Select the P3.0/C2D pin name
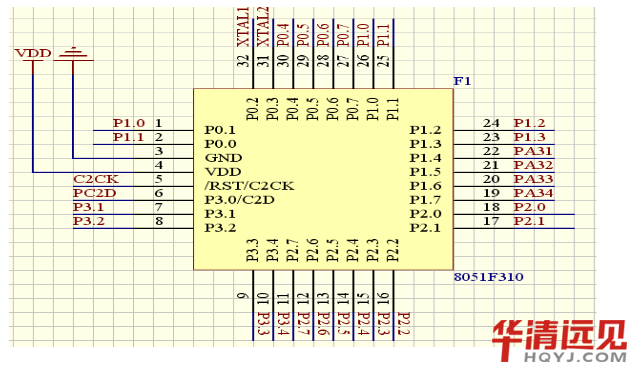This screenshot has width=632, height=367. coord(239,200)
